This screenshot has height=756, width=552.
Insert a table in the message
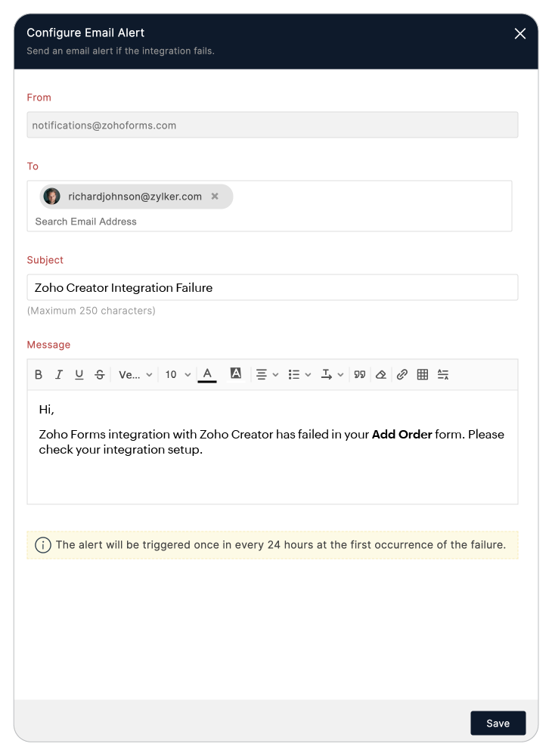click(422, 375)
